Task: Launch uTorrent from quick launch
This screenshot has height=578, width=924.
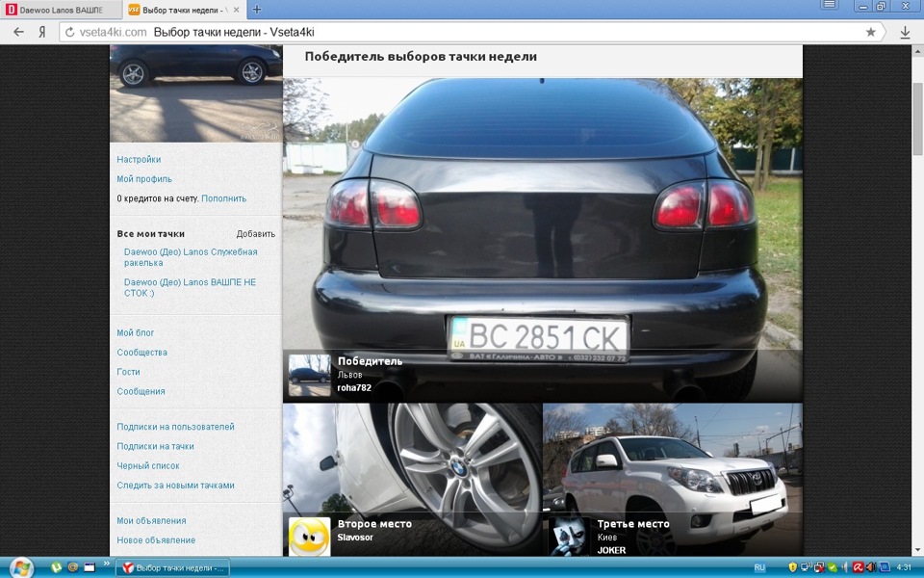Action: 57,567
